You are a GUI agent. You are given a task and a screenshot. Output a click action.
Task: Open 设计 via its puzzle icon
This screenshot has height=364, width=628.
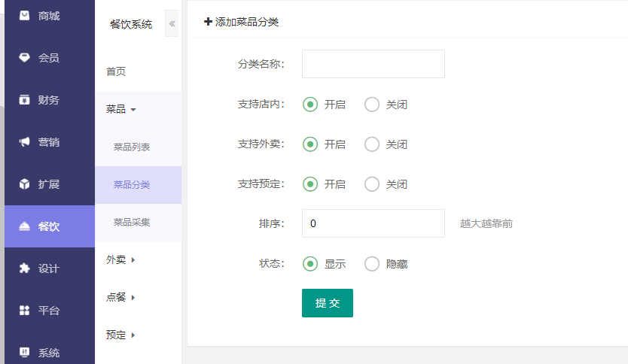[x=25, y=268]
